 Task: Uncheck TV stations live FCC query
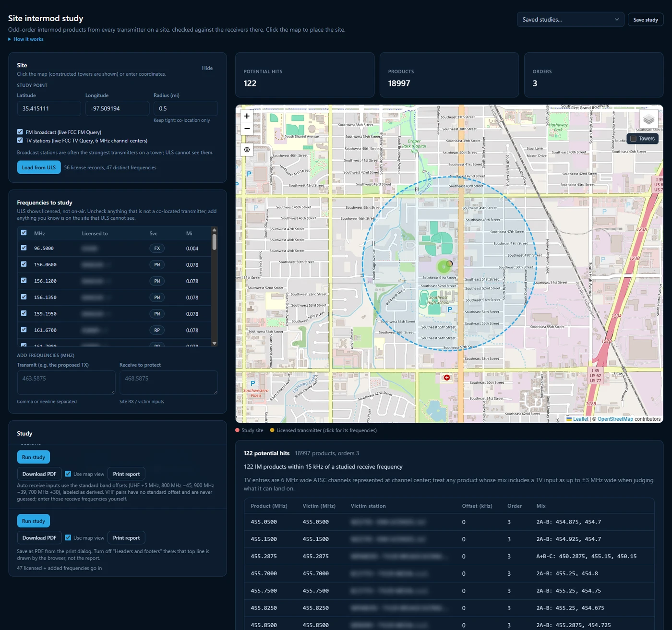click(20, 141)
